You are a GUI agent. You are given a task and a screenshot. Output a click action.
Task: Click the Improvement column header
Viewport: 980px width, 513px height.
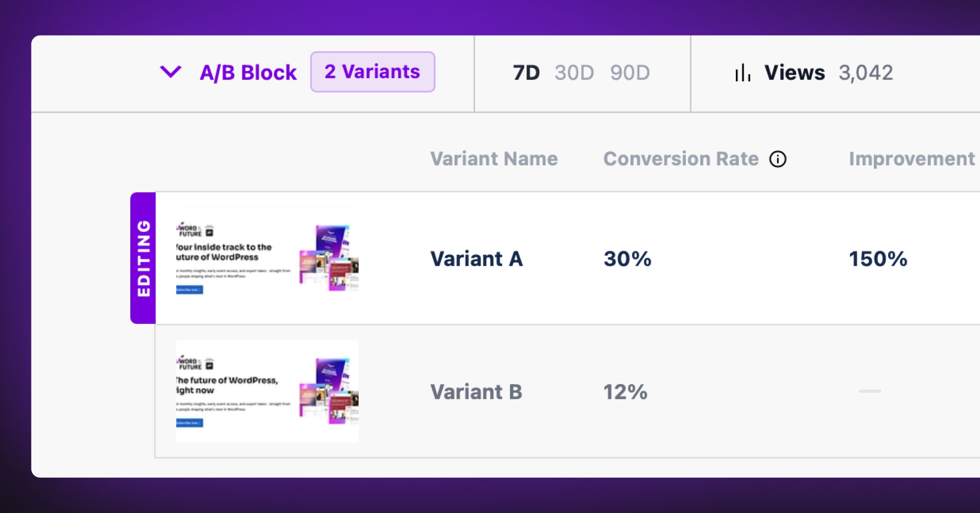click(911, 158)
